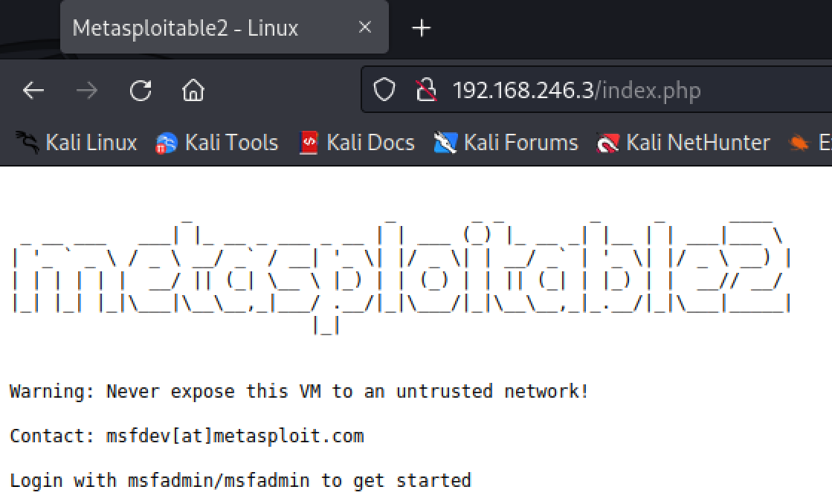Open the Kali Linux bookmark
The image size is (832, 504).
pyautogui.click(x=78, y=143)
